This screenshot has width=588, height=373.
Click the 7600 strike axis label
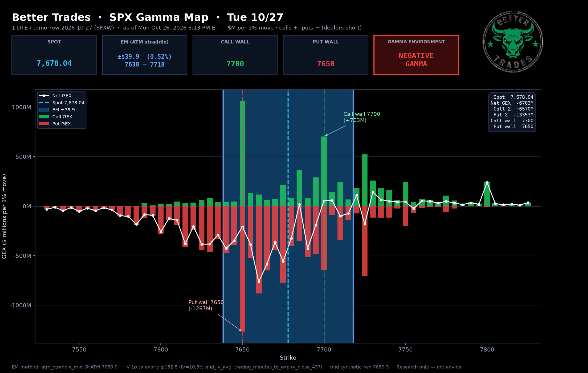[x=161, y=350]
